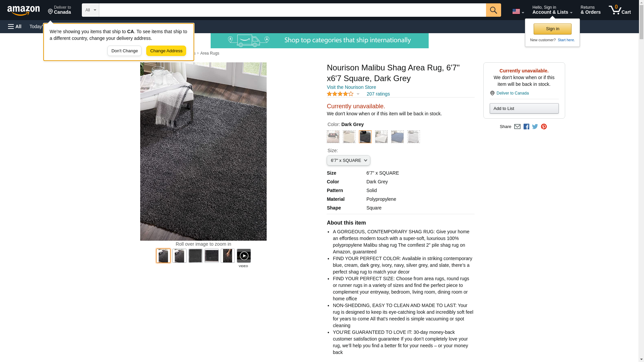Image resolution: width=644 pixels, height=362 pixels.
Task: Open the Visit the Nourison Store link
Action: [351, 87]
